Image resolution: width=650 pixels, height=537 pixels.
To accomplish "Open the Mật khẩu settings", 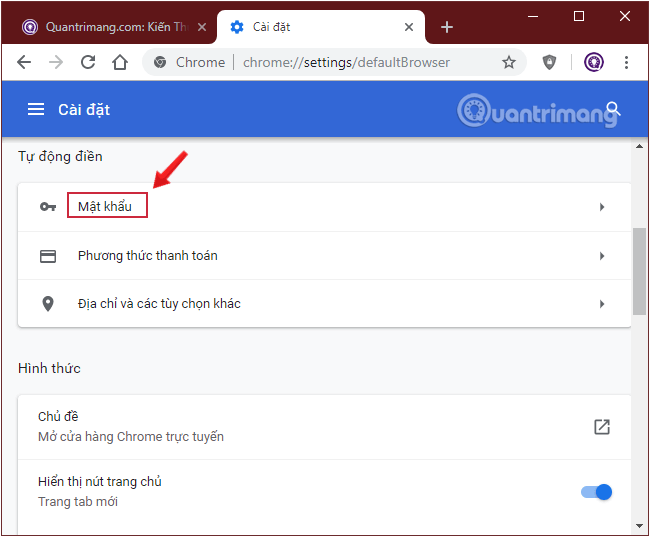I will (x=324, y=207).
